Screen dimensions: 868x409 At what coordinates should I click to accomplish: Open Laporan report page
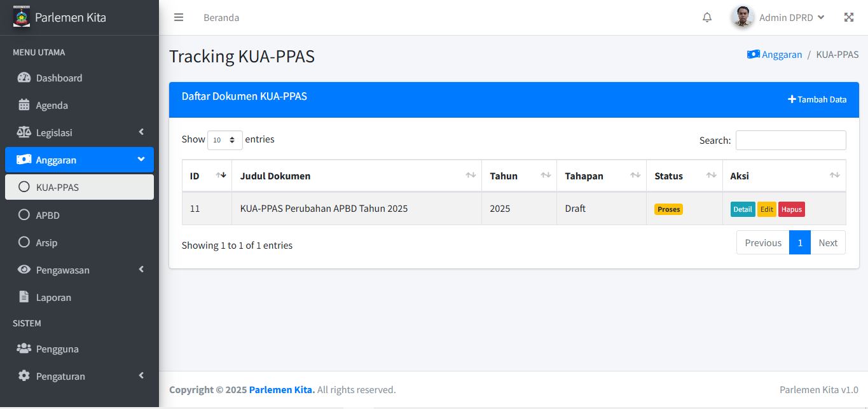point(53,298)
